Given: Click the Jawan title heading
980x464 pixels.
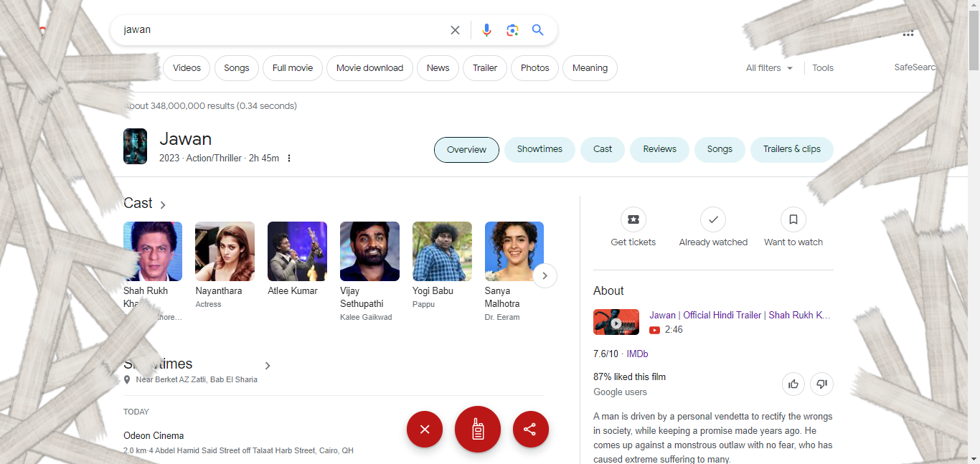Looking at the screenshot, I should (185, 139).
